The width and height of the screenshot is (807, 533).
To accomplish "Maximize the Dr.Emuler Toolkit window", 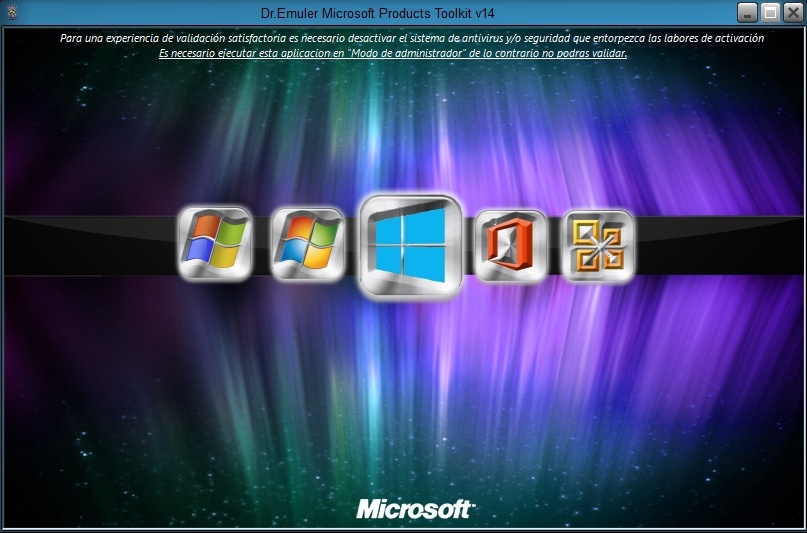I will pos(770,13).
